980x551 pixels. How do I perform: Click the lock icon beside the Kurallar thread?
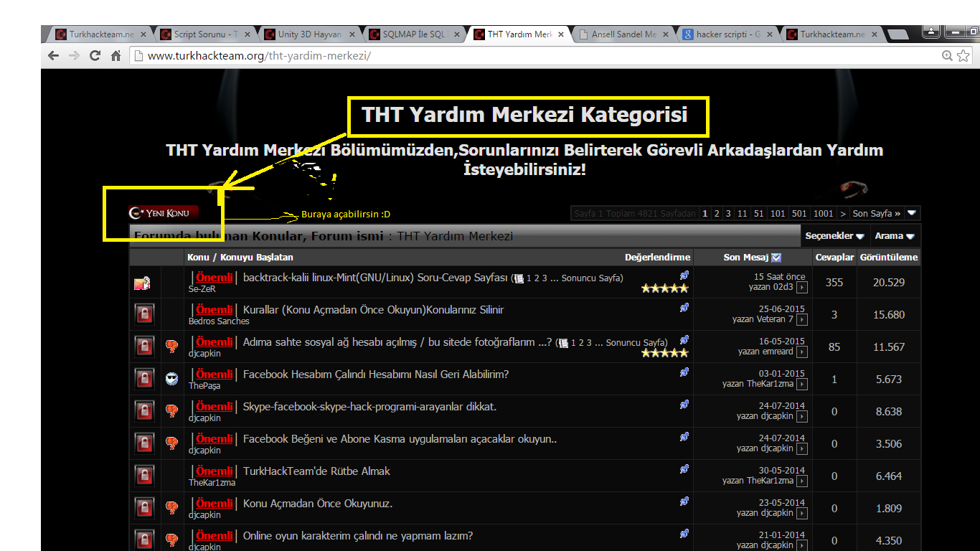(145, 314)
